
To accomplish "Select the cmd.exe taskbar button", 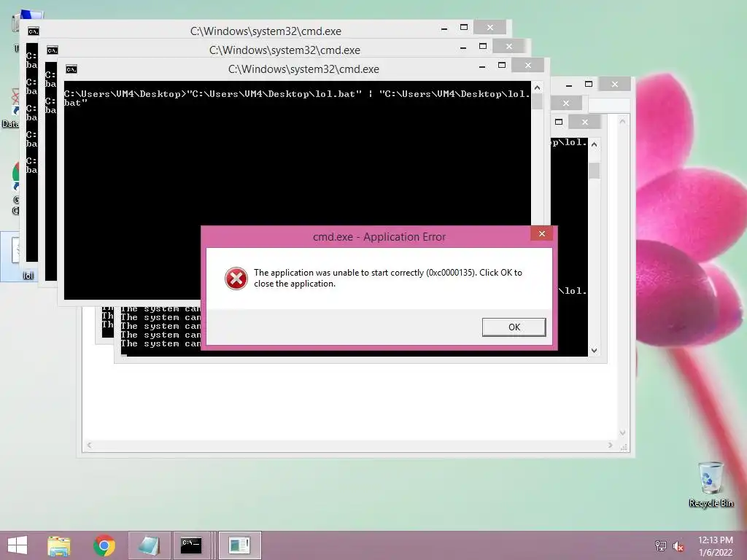I will 191,545.
